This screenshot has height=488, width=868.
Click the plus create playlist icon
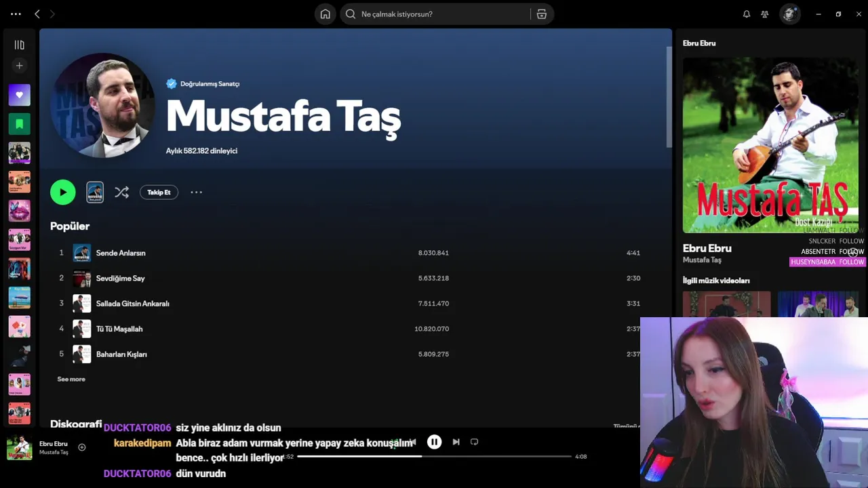coord(19,66)
